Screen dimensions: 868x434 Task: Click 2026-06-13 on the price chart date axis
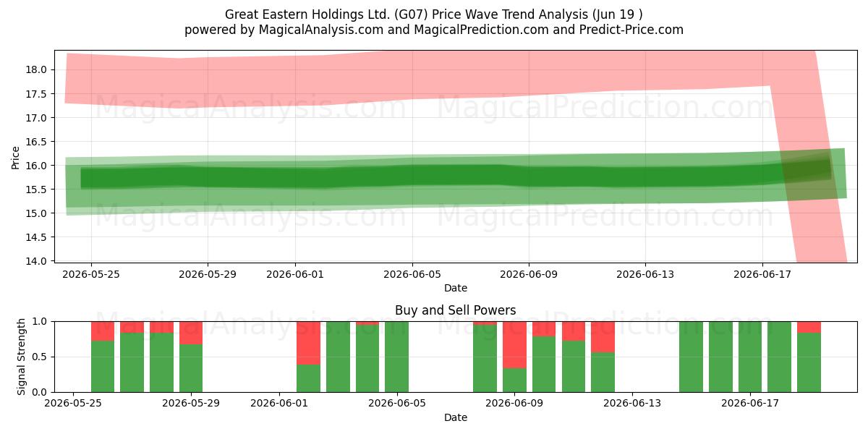pyautogui.click(x=646, y=275)
